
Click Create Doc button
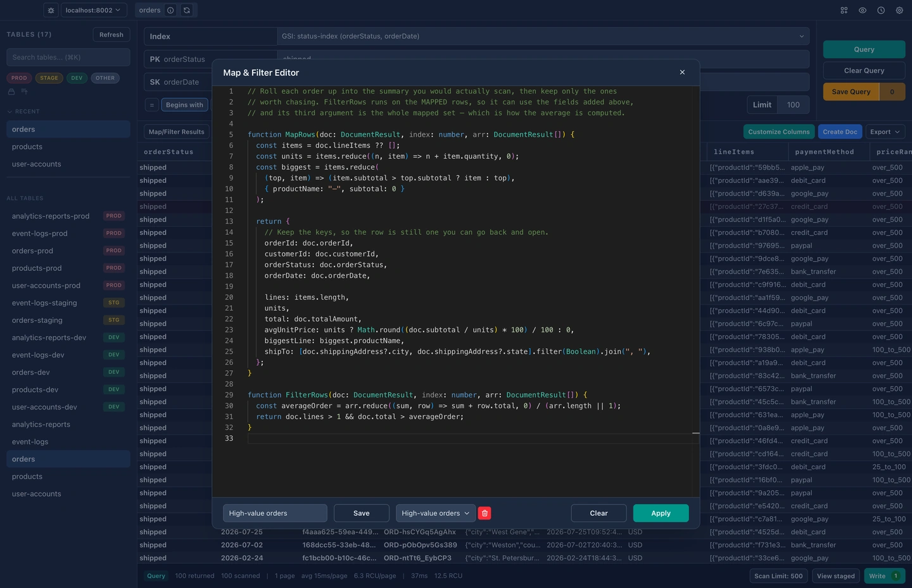[840, 132]
